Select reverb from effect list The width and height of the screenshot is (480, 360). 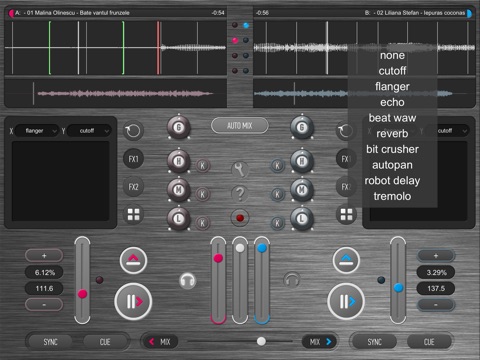[x=392, y=134]
